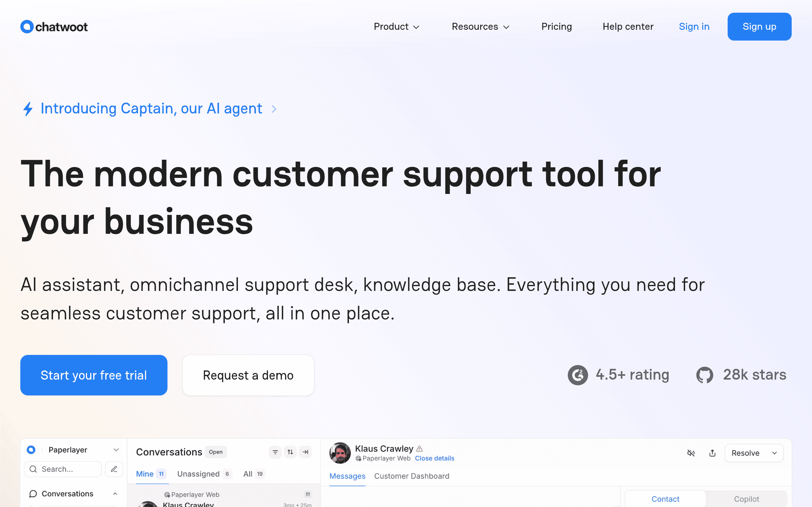Expand the Resources navigation dropdown
This screenshot has height=507, width=812.
click(481, 27)
